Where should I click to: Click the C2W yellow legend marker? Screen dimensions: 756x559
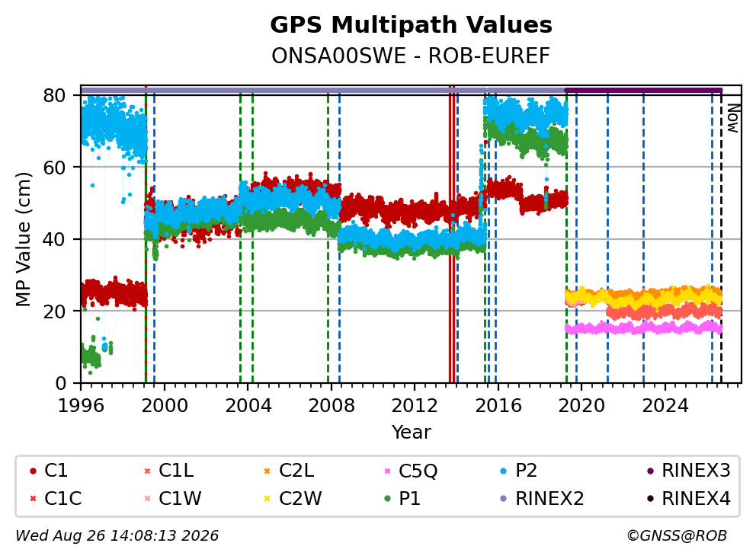pos(267,498)
